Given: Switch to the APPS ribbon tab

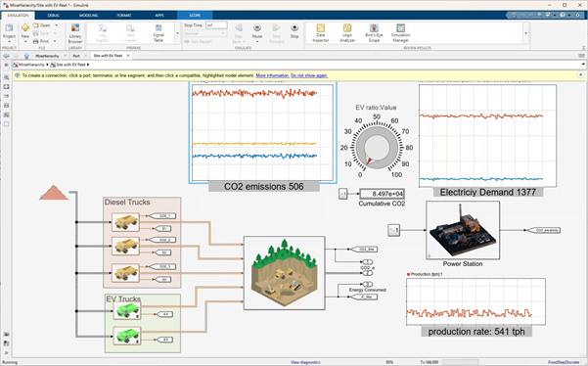Looking at the screenshot, I should [159, 16].
